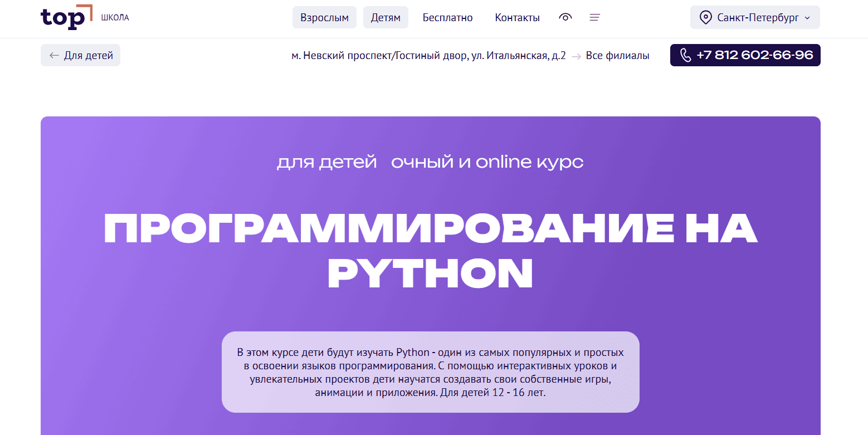Select the Детям navigation tab
This screenshot has height=435, width=868.
pos(386,17)
